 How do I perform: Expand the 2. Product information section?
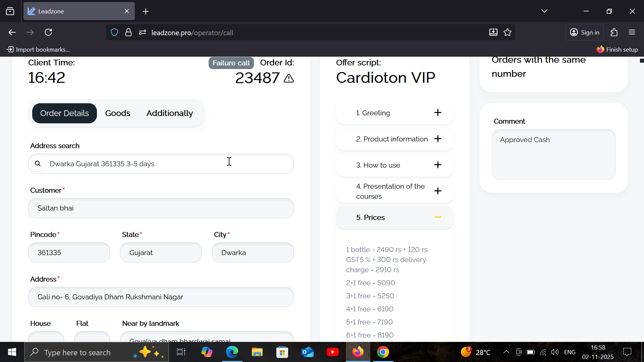click(x=437, y=139)
